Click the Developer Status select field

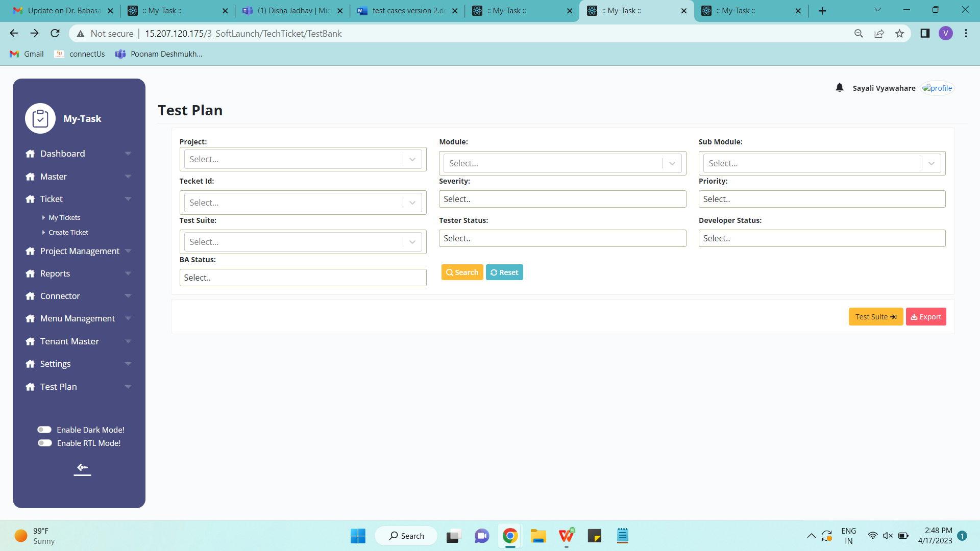822,238
